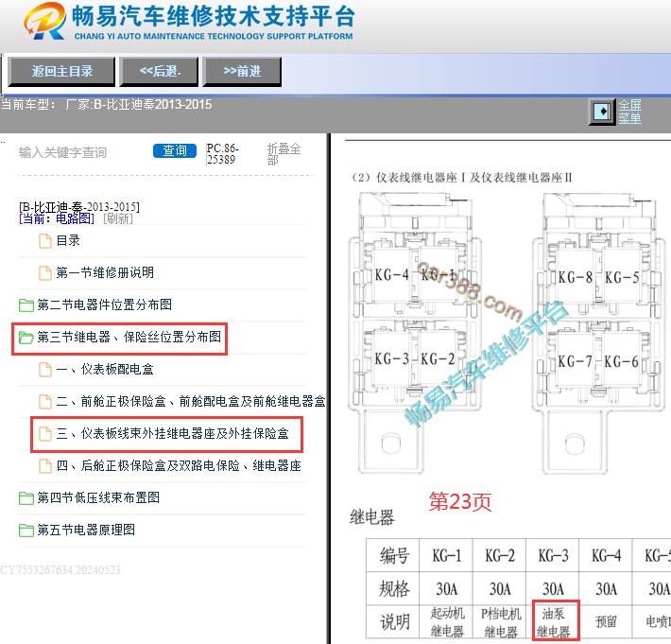Click the KG-6 relay in diagram
This screenshot has width=671, height=644.
621,362
